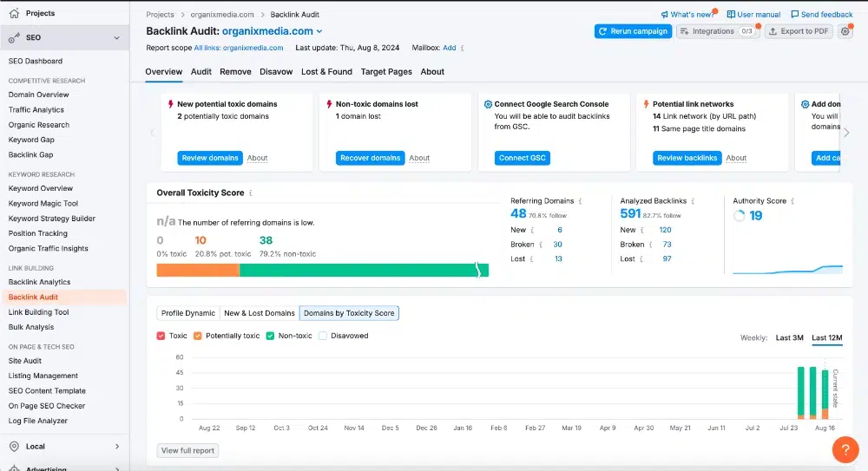
Task: Switch to the Disavow tab
Action: click(x=276, y=72)
